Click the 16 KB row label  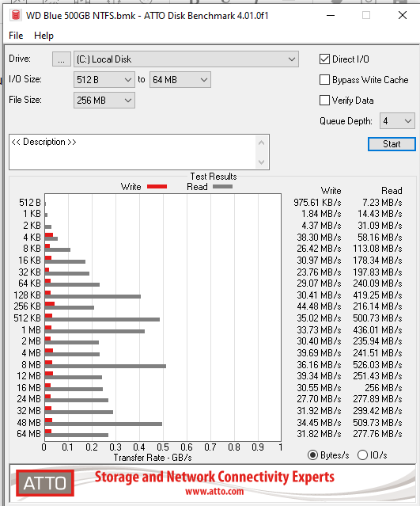pos(29,260)
